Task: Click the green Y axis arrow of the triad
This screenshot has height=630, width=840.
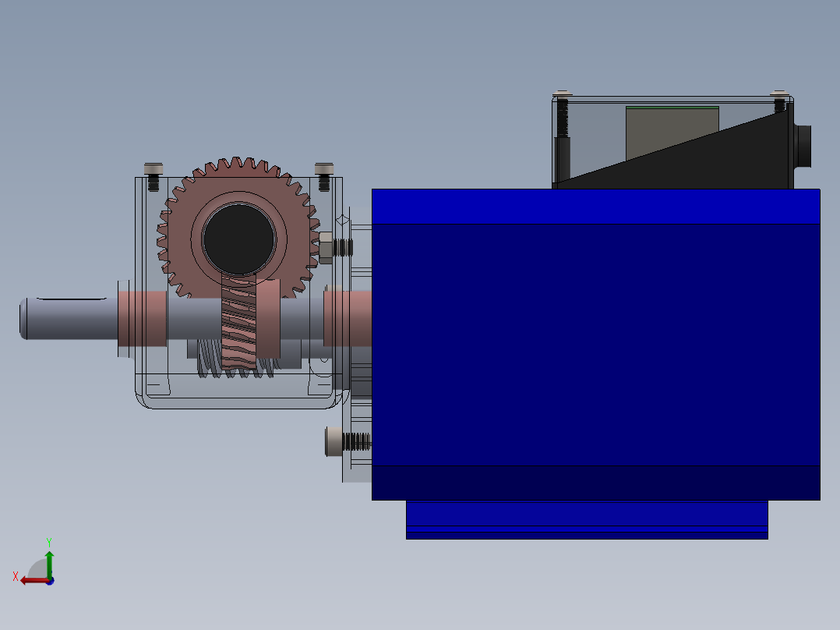Action: (x=49, y=563)
